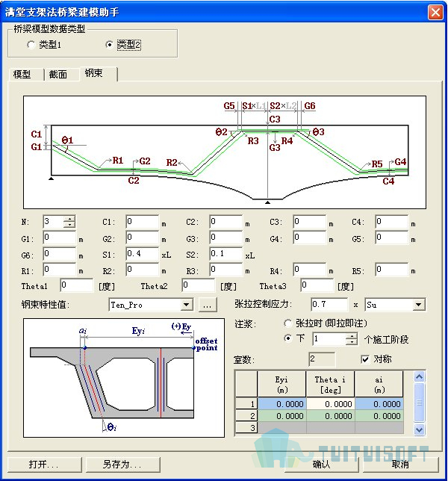This screenshot has width=448, height=481.
Task: Click the R4 input field
Action: (x=309, y=270)
